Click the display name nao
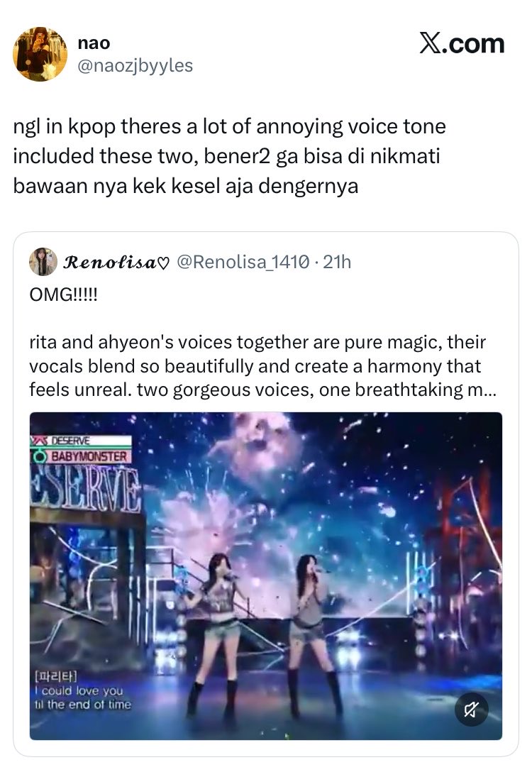 (x=94, y=43)
